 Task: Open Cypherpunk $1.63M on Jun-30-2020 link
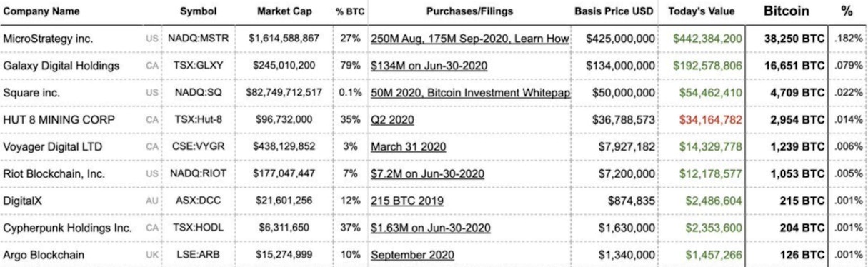[x=431, y=228]
